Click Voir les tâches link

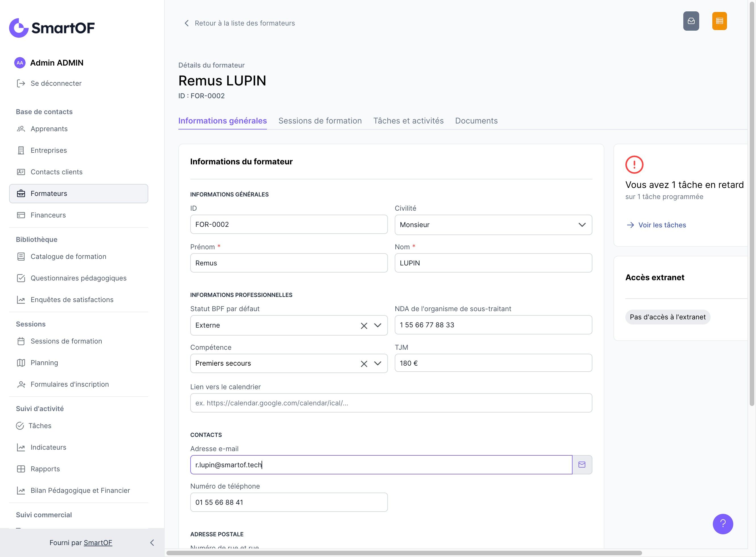662,225
